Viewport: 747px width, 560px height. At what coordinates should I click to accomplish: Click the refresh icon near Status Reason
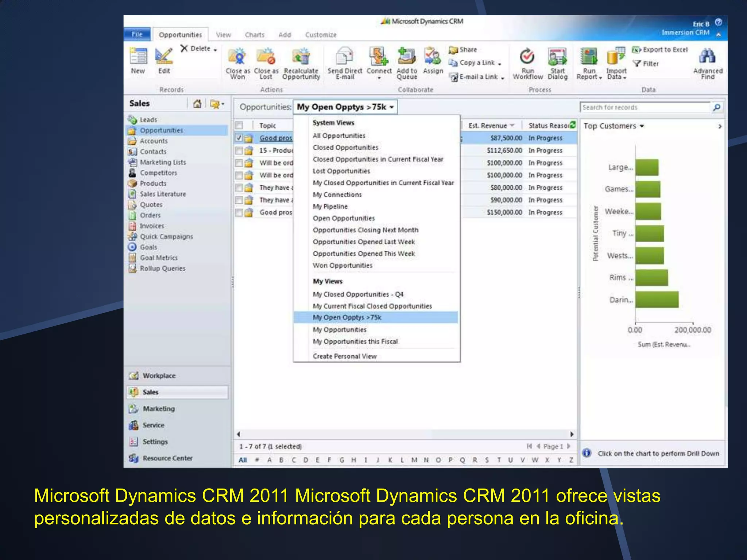573,125
